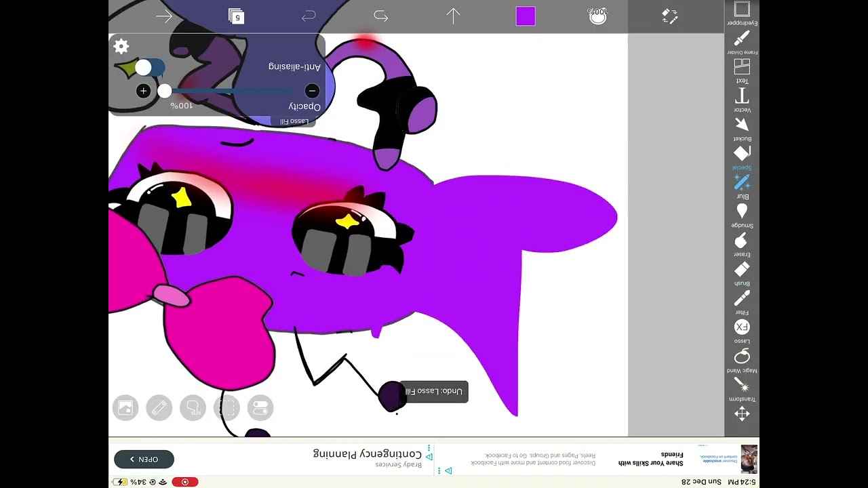Open the image material button
Screen dimensions: 868x488
click(125, 408)
